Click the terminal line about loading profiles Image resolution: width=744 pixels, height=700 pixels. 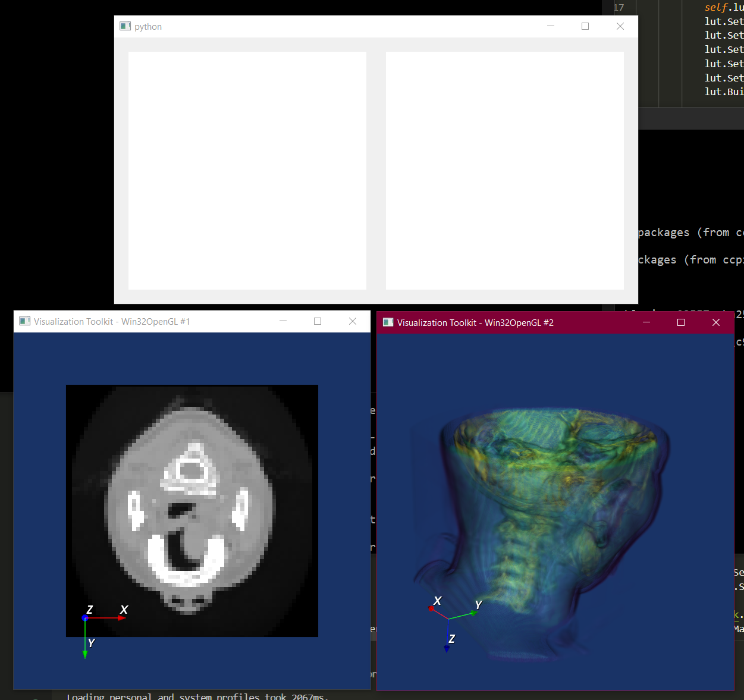point(196,696)
